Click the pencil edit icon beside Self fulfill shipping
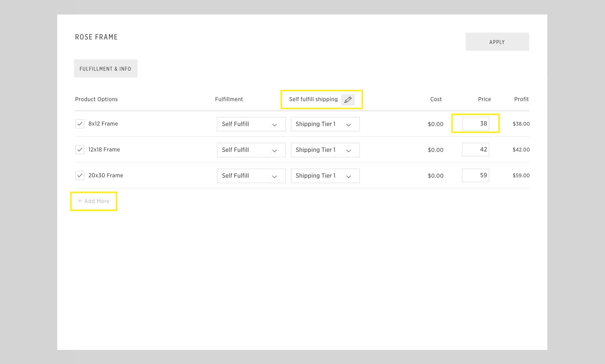Image resolution: width=605 pixels, height=364 pixels. [348, 100]
